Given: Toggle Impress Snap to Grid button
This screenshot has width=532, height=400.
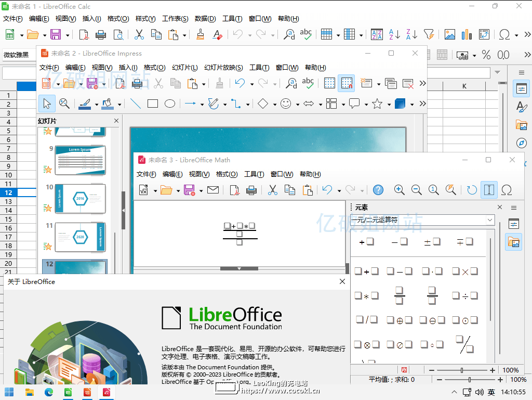Looking at the screenshot, I should pos(347,83).
